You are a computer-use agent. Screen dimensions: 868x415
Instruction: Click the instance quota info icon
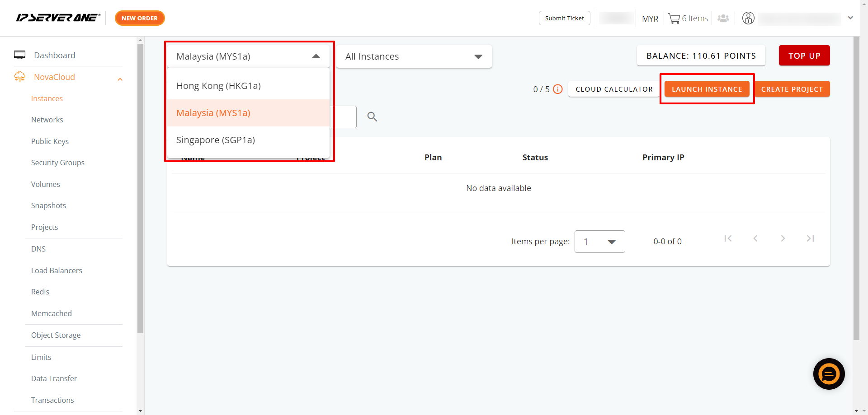coord(558,89)
